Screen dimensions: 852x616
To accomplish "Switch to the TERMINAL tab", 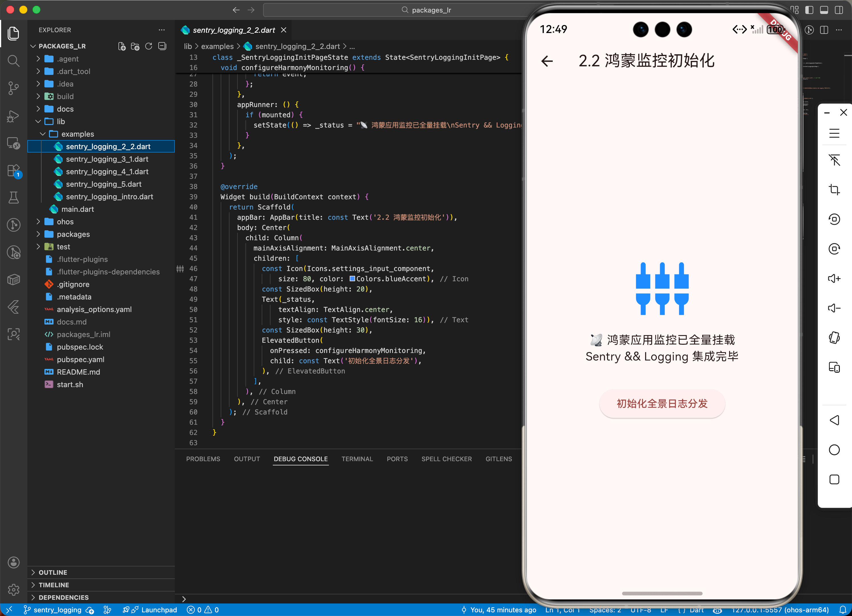I will click(357, 459).
